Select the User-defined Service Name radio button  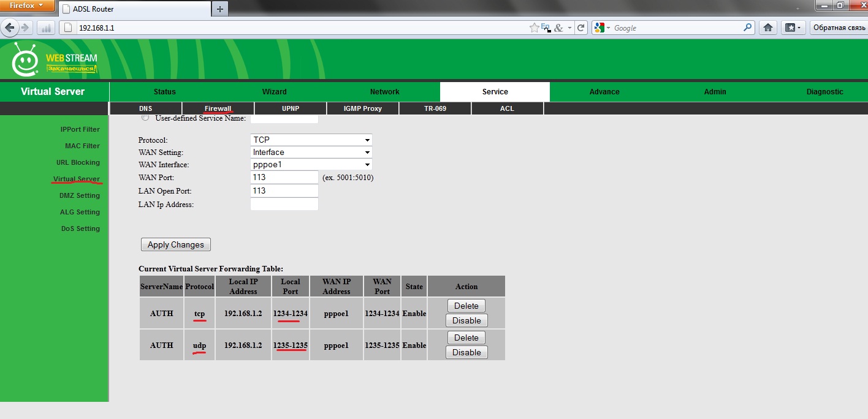pos(145,118)
